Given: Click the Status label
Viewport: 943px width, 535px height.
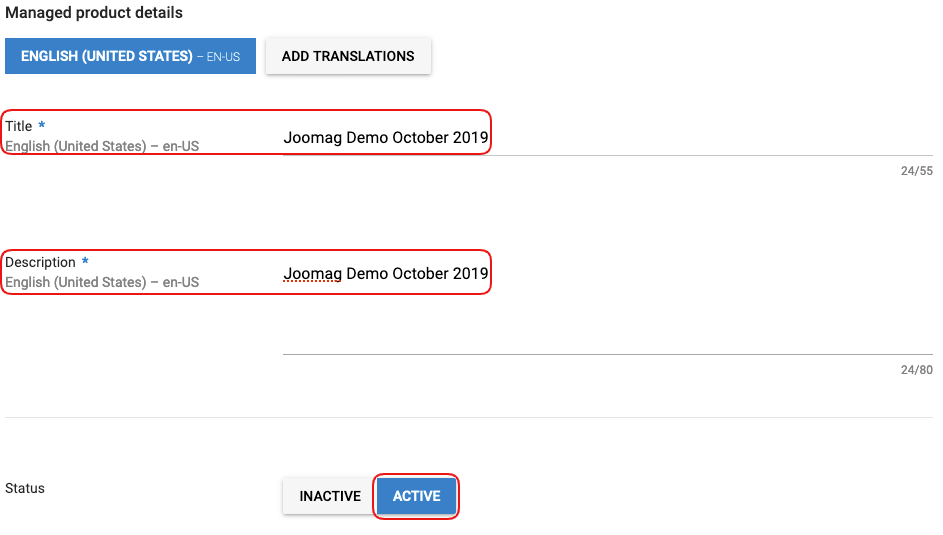Looking at the screenshot, I should click(x=25, y=488).
